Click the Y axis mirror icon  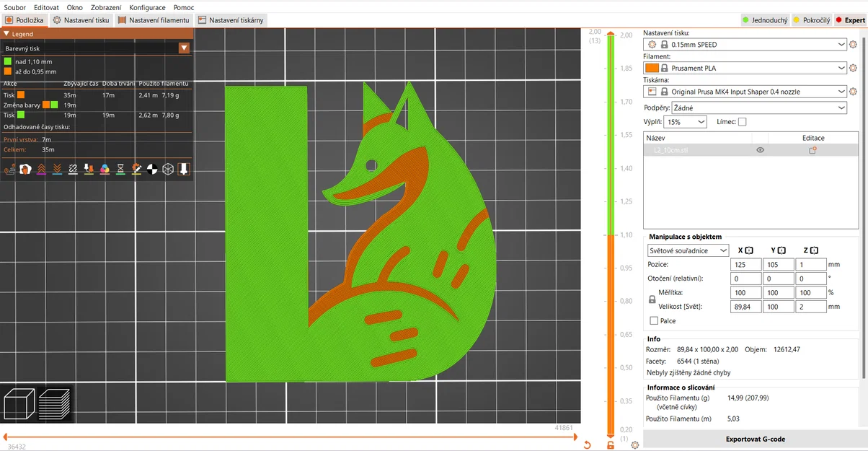tap(781, 250)
